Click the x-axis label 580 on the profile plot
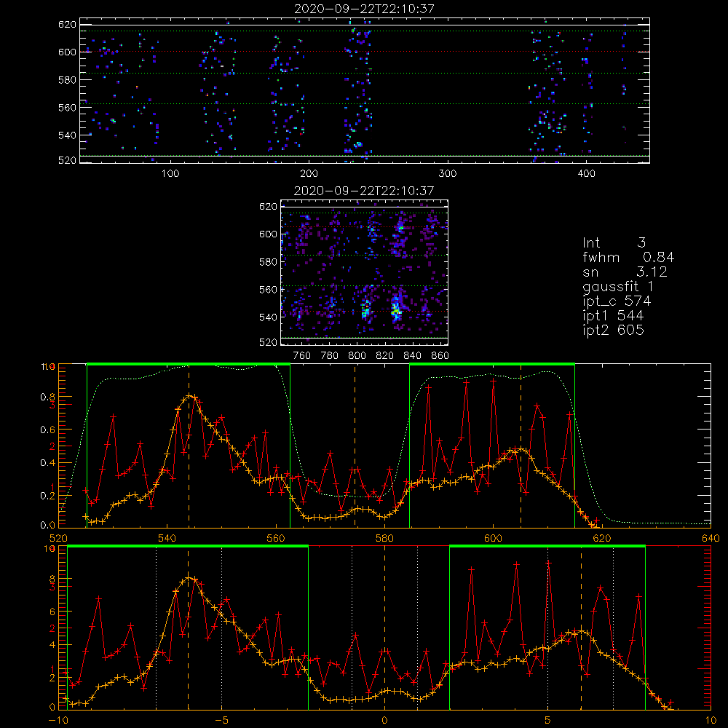This screenshot has width=728, height=728. tap(384, 539)
